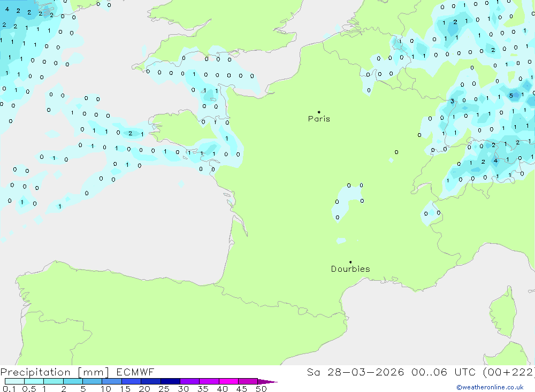Select the dark blue 20–25 mm legend swatch

(x=151, y=381)
